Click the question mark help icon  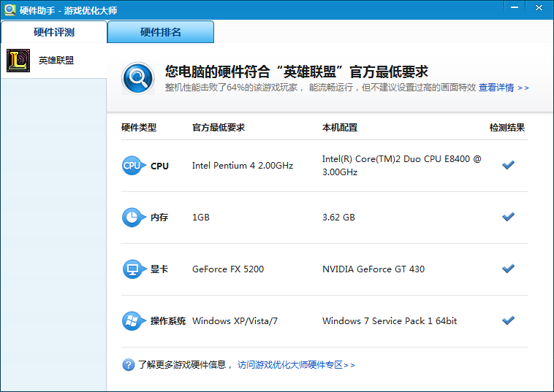128,364
